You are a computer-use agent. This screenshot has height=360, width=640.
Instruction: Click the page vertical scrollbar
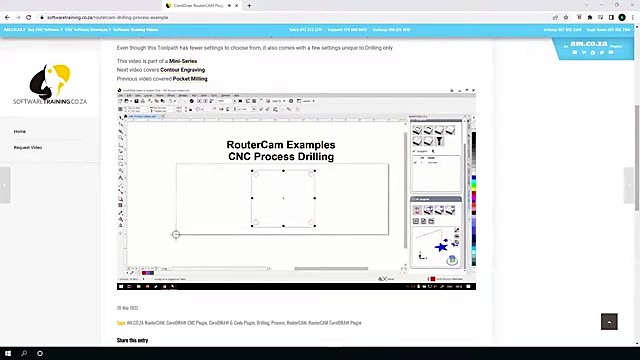pyautogui.click(x=637, y=159)
